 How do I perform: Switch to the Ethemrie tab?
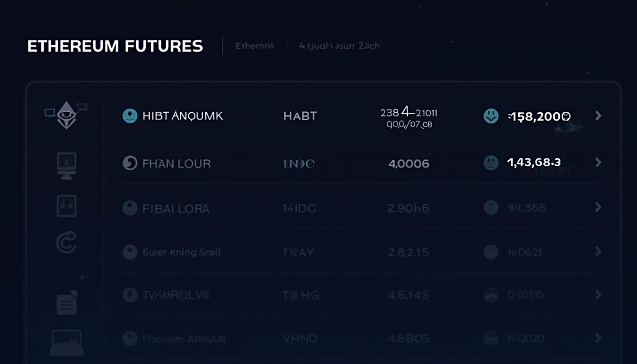click(x=255, y=46)
